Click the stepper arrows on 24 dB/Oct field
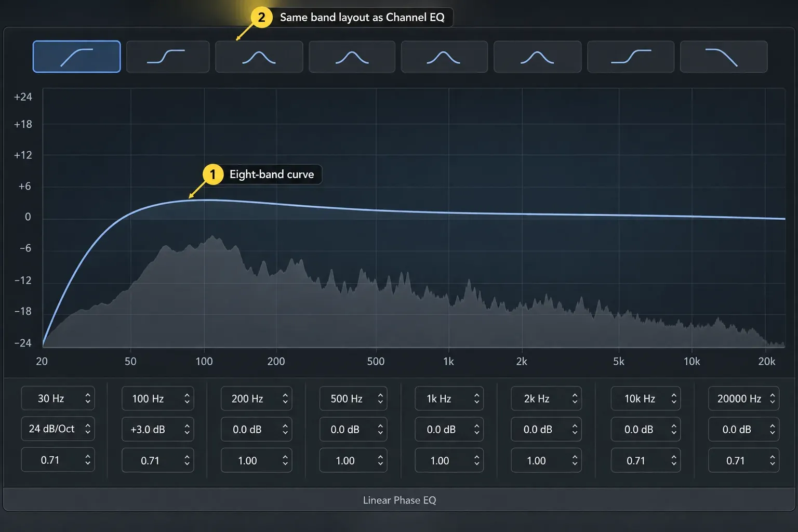 pos(87,429)
